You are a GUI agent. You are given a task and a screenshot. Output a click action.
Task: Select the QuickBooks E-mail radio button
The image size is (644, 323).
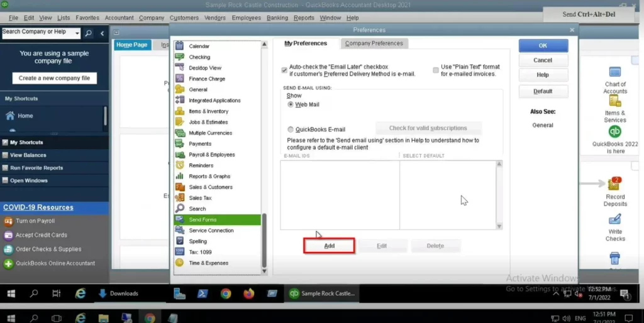pyautogui.click(x=291, y=129)
